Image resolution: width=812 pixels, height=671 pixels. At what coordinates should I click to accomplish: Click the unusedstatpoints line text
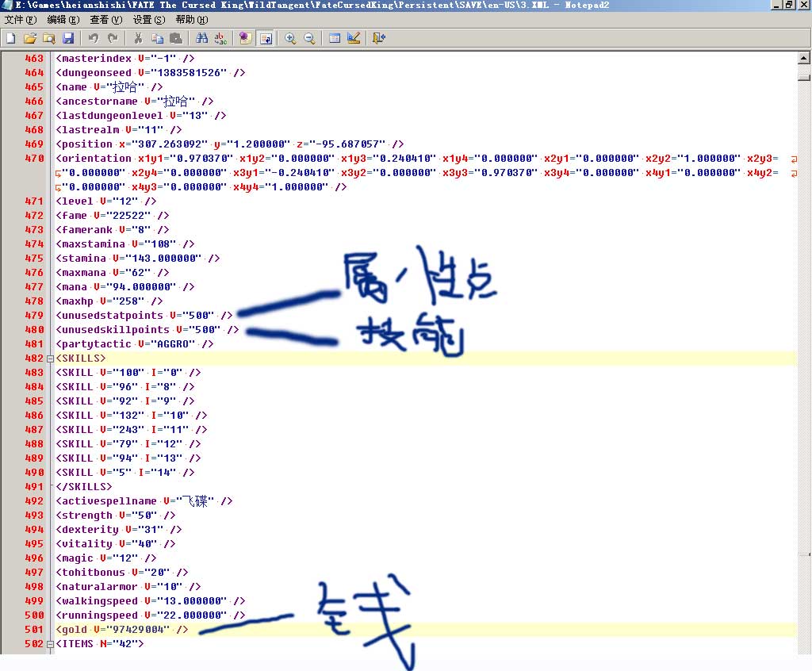tap(144, 316)
